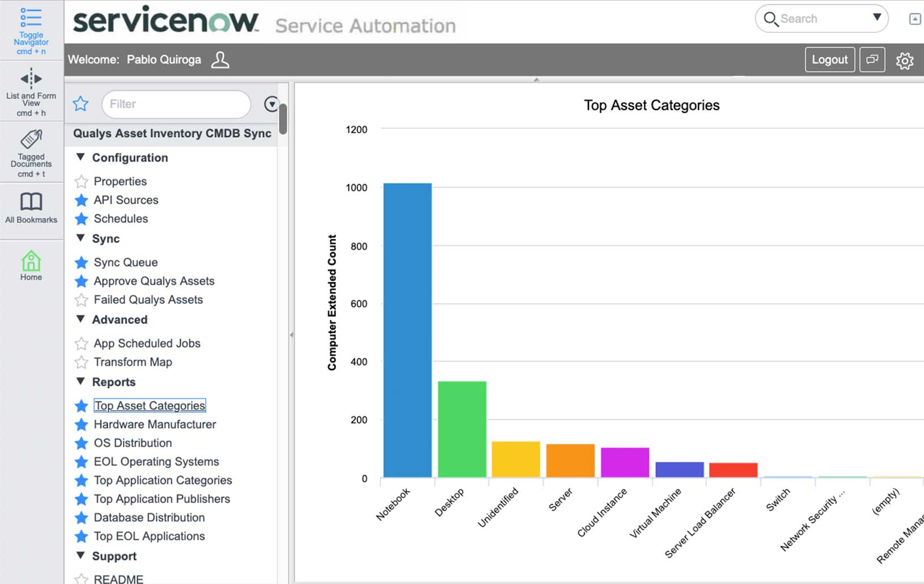
Task: Open the OS Distribution report
Action: point(133,443)
